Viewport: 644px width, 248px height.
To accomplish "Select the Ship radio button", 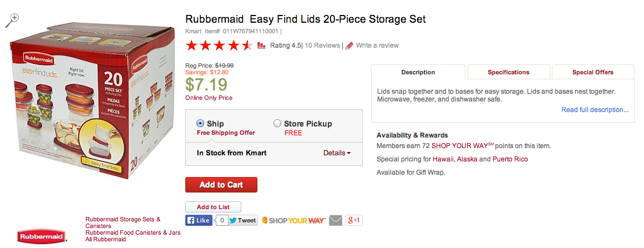I will (x=200, y=123).
